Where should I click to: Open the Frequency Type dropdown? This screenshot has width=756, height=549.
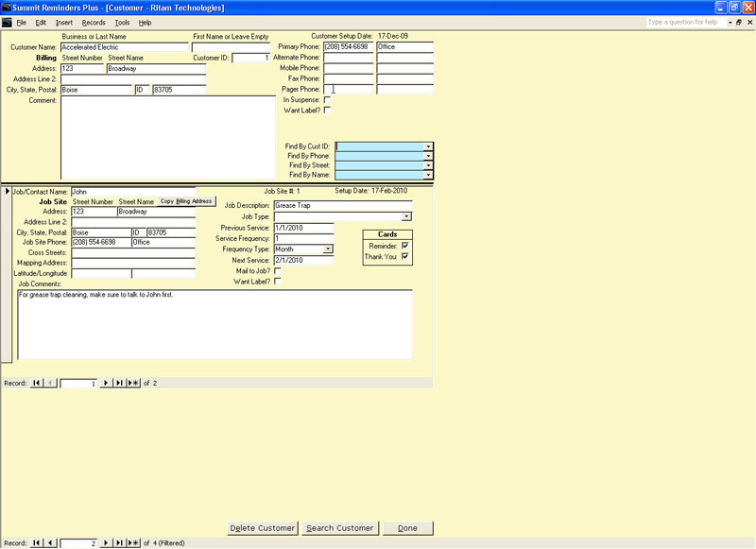329,249
